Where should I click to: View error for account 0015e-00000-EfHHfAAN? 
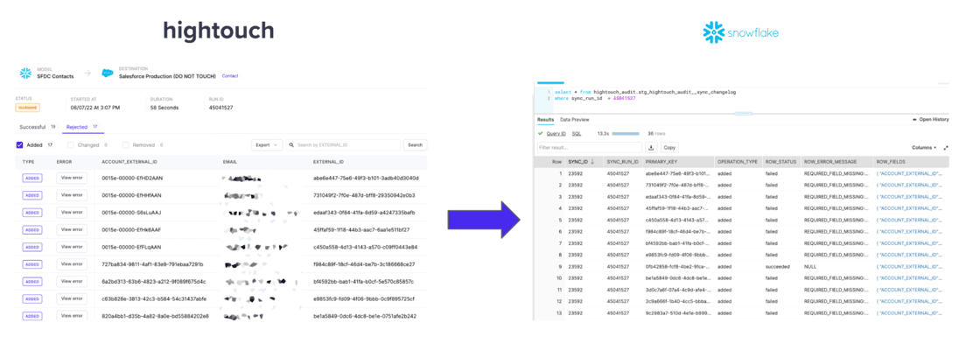coord(72,195)
